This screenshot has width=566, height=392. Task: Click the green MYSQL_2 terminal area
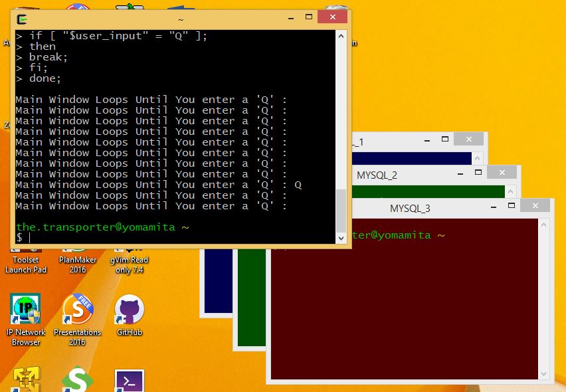[x=252, y=298]
